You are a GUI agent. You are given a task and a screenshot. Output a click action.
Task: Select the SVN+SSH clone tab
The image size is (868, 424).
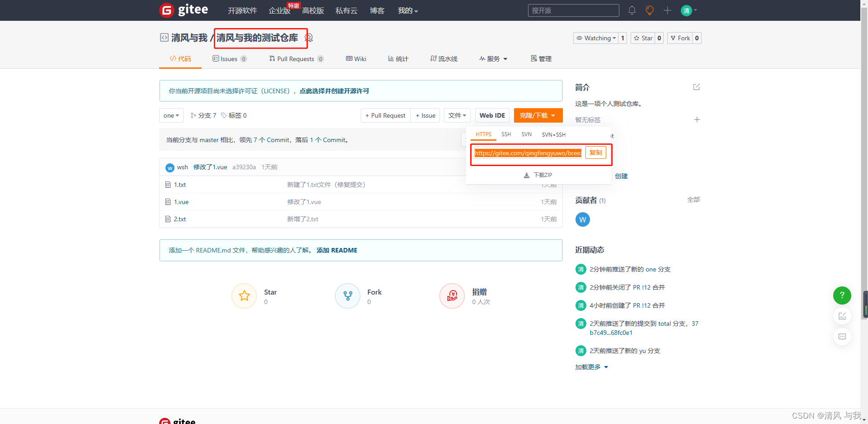(553, 134)
